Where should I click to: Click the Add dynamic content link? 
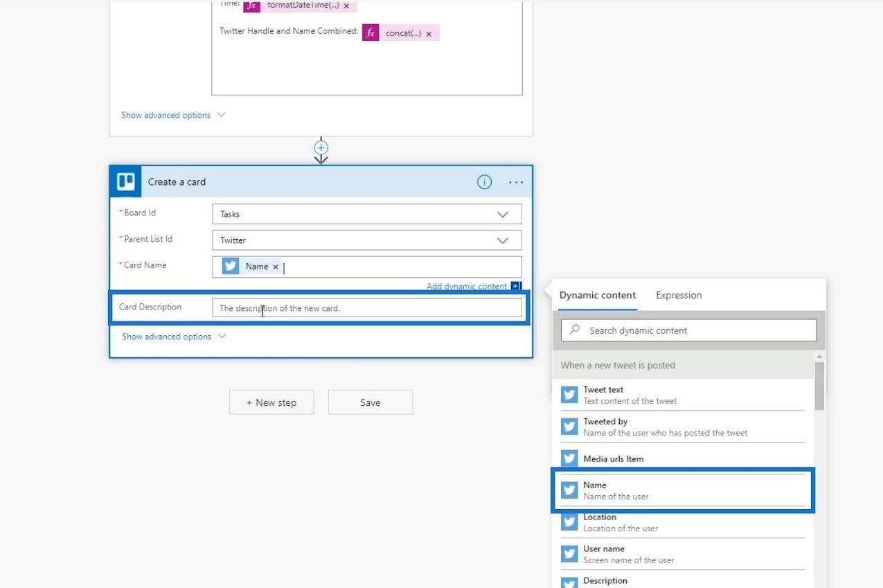click(x=467, y=286)
